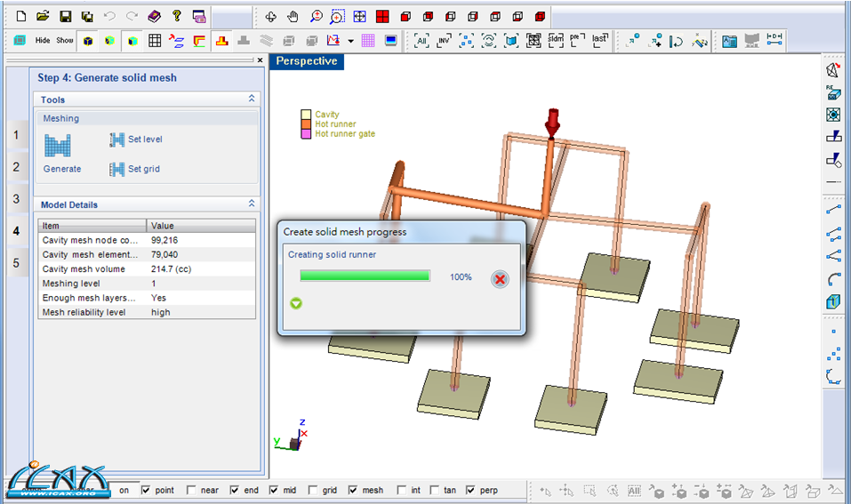Select the Pan hand tool
The height and width of the screenshot is (504, 851).
(x=293, y=16)
